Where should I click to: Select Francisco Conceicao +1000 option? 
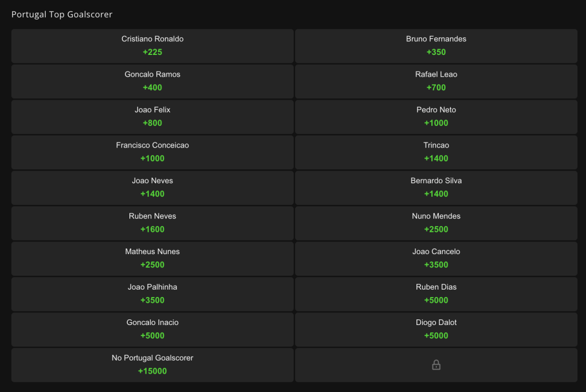coord(152,152)
